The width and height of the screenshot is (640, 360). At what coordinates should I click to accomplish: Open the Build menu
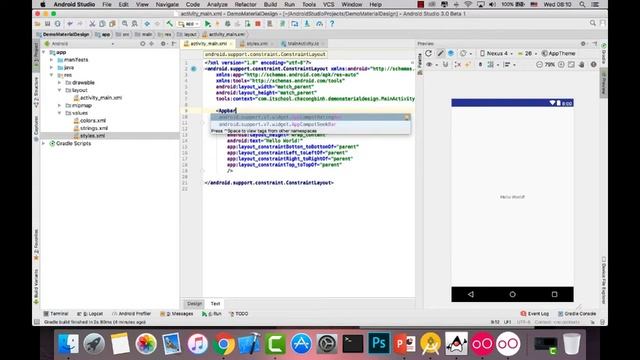tap(270, 4)
